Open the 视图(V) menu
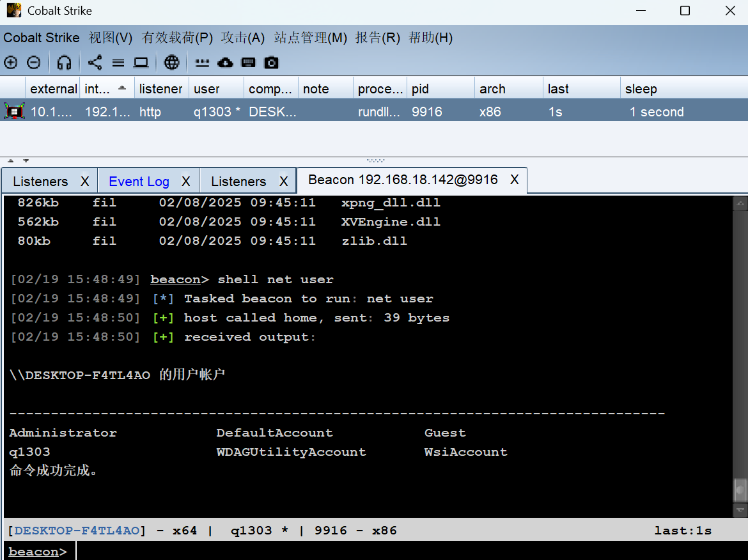This screenshot has width=748, height=560. pos(110,38)
